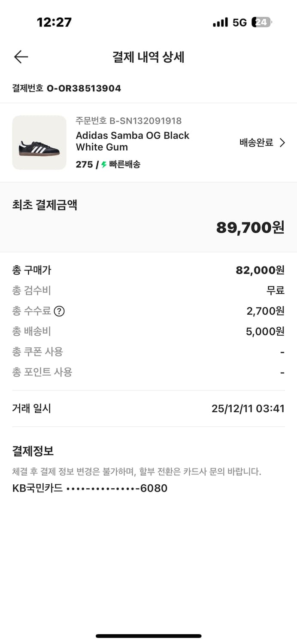This screenshot has width=297, height=644.
Task: Click the product shoe thumbnail image
Action: (39, 142)
